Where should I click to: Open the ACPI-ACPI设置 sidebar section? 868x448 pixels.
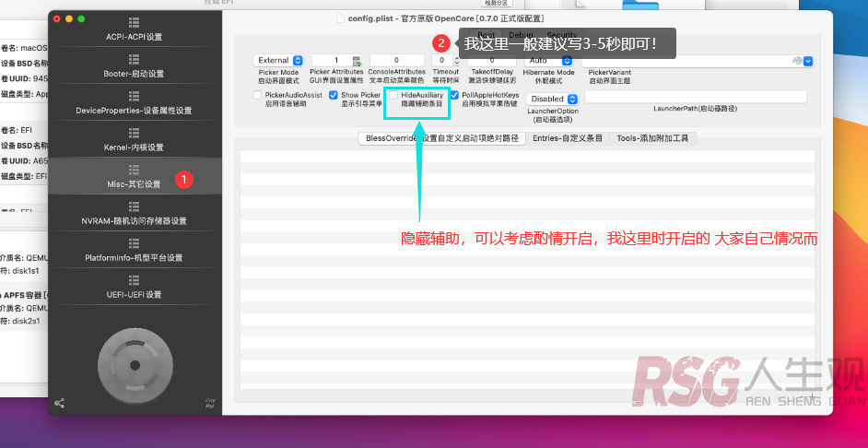(134, 29)
